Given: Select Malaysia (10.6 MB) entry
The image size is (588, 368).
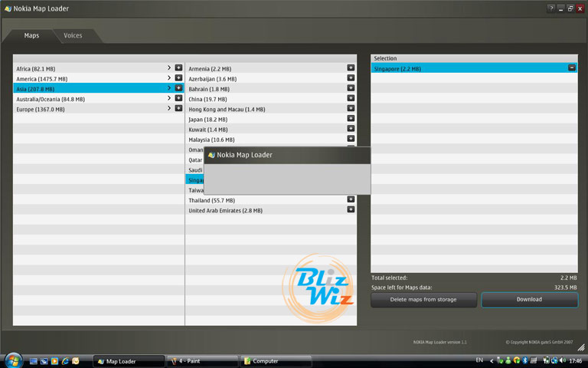Looking at the screenshot, I should pos(271,140).
